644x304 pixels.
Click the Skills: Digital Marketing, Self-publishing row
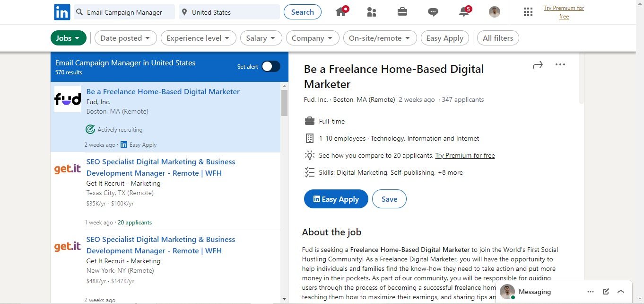[x=383, y=172]
